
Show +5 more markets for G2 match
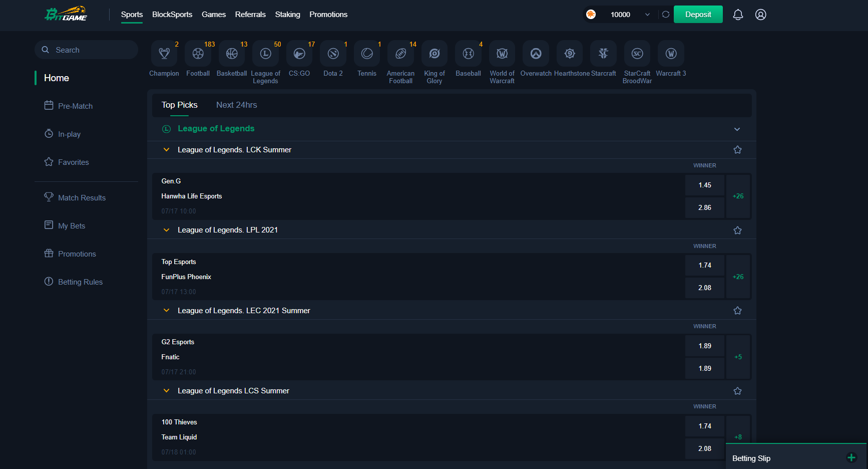pos(738,357)
